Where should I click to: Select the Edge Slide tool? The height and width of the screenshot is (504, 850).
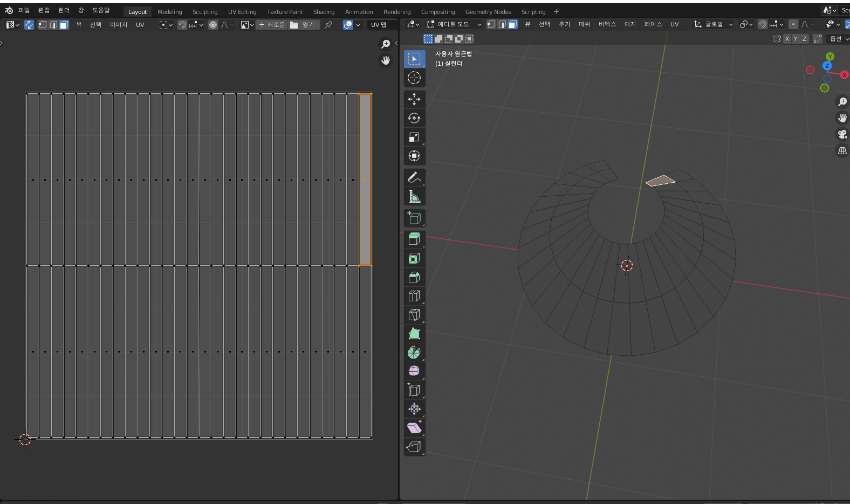tap(414, 390)
